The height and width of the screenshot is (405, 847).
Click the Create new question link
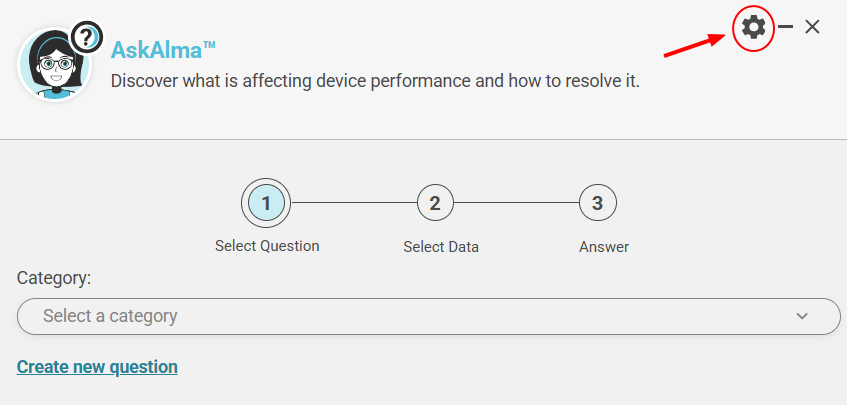tap(97, 367)
